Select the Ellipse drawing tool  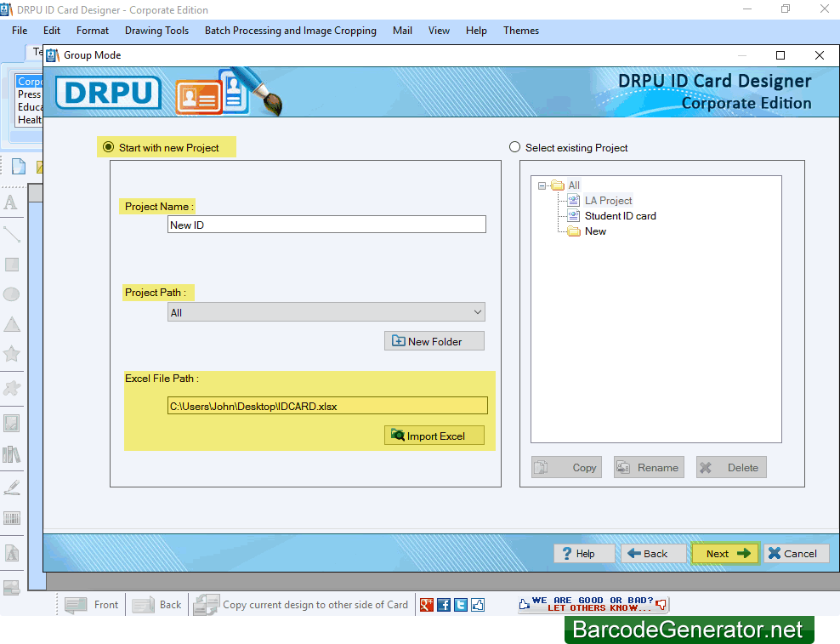click(x=12, y=294)
